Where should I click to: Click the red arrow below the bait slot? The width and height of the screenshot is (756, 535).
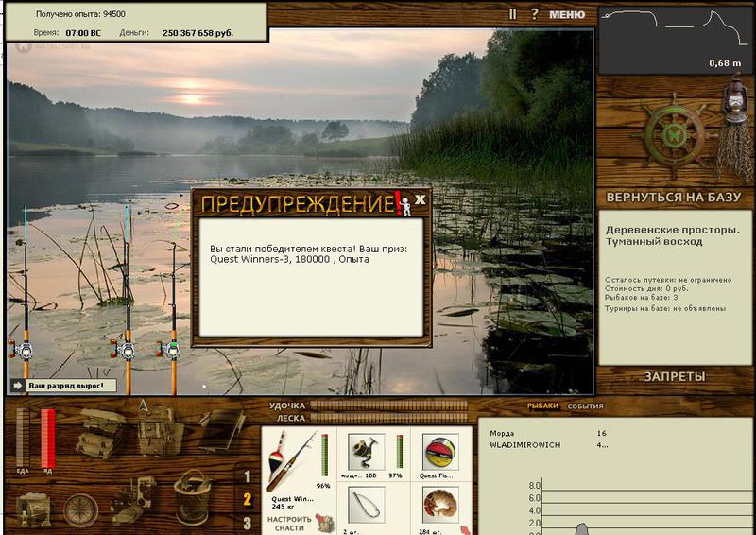465,530
